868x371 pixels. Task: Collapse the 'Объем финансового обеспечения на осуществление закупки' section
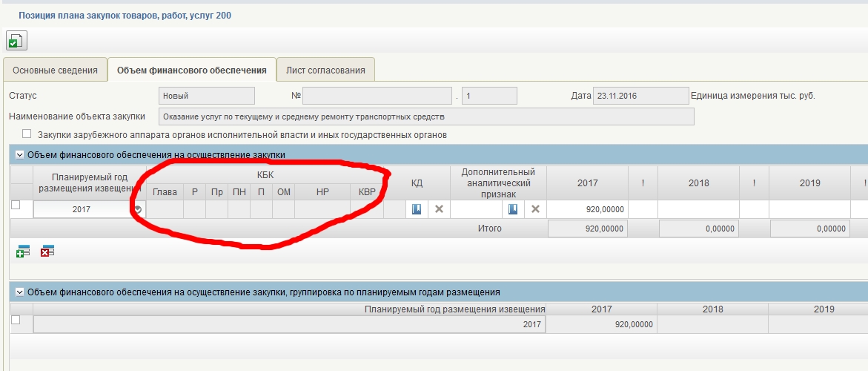(19, 154)
